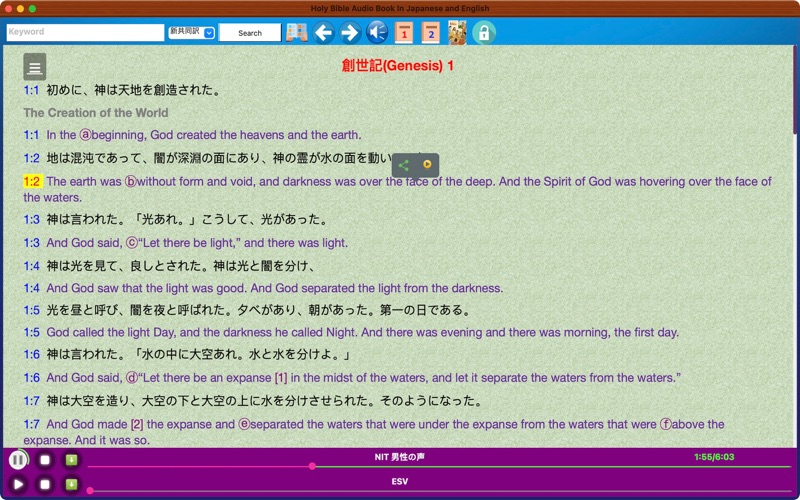The height and width of the screenshot is (500, 800).
Task: Play verse 1:2 via popup play icon
Action: (428, 164)
